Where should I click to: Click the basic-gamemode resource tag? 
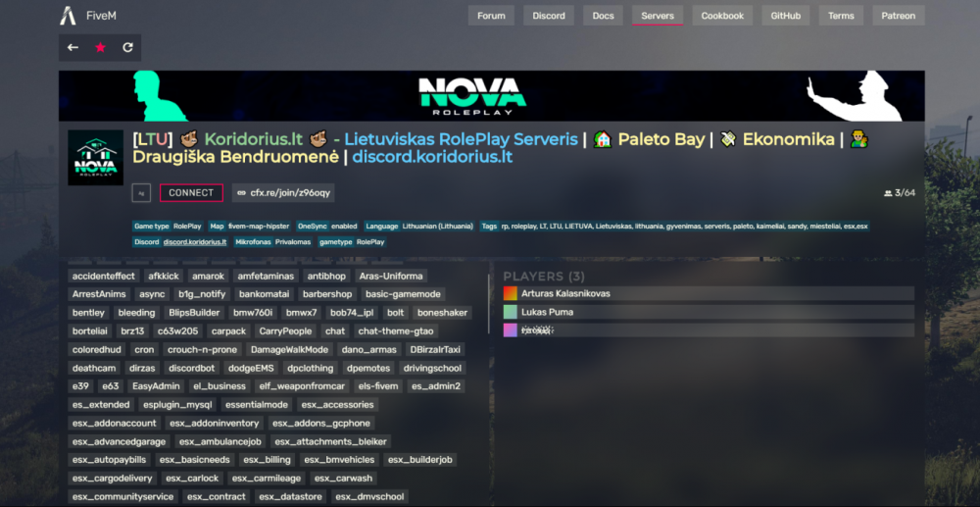click(403, 294)
